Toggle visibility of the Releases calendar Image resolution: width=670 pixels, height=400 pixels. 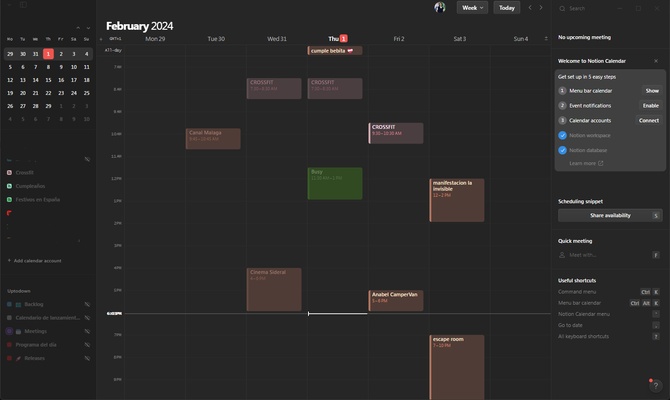point(87,358)
